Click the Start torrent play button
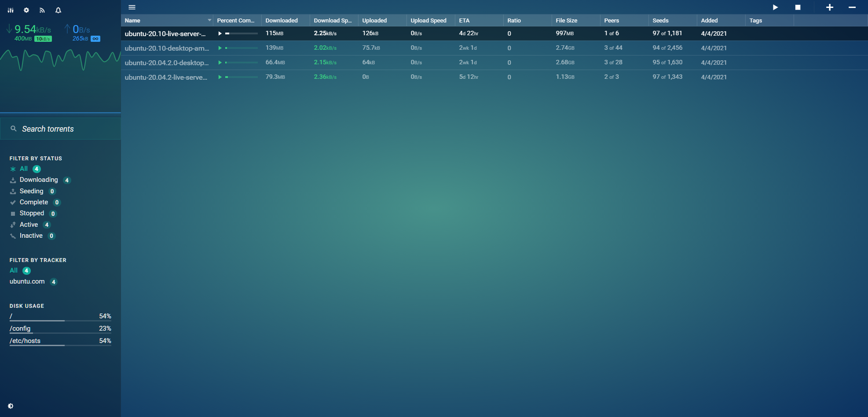 [x=775, y=7]
